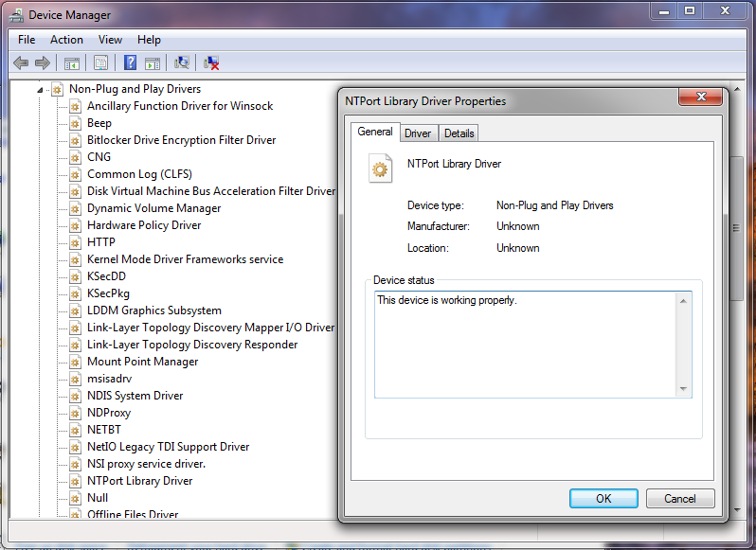The image size is (756, 550).
Task: Select Mount Point Manager entry
Action: tap(142, 362)
